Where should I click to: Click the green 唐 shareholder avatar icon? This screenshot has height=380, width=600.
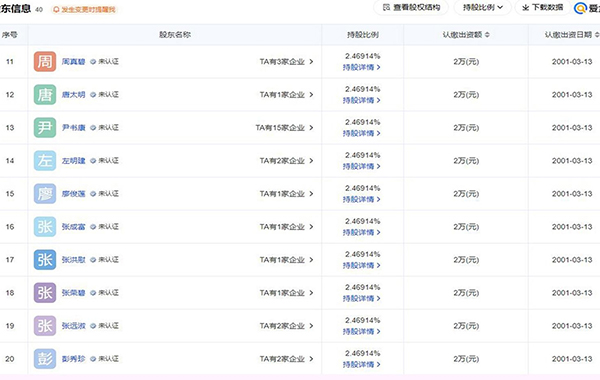[x=45, y=95]
